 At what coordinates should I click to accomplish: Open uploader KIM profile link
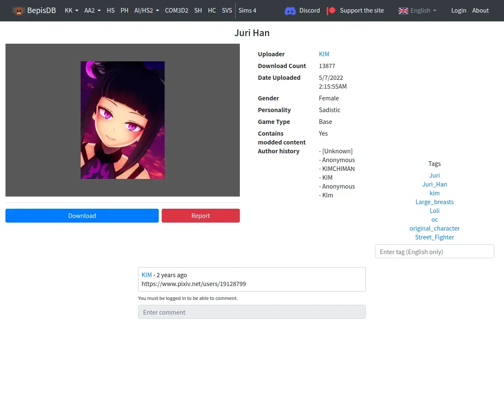[324, 54]
